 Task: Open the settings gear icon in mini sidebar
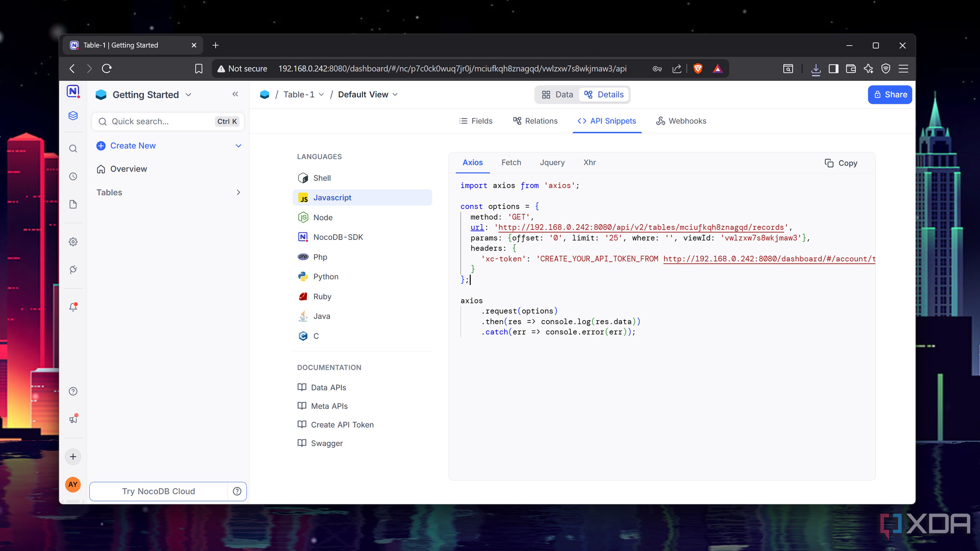coord(73,242)
